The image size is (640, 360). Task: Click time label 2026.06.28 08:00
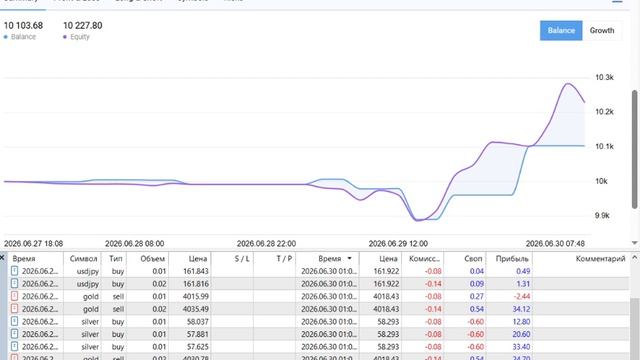point(134,244)
